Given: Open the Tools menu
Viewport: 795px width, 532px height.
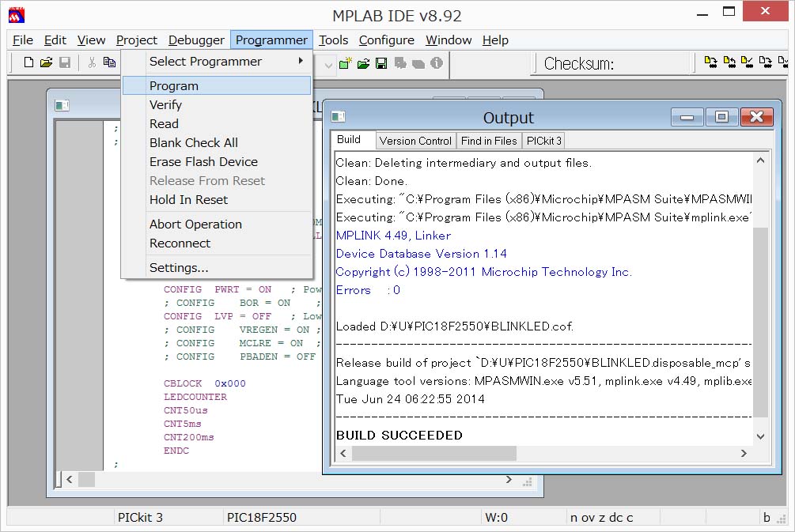Looking at the screenshot, I should [x=333, y=40].
